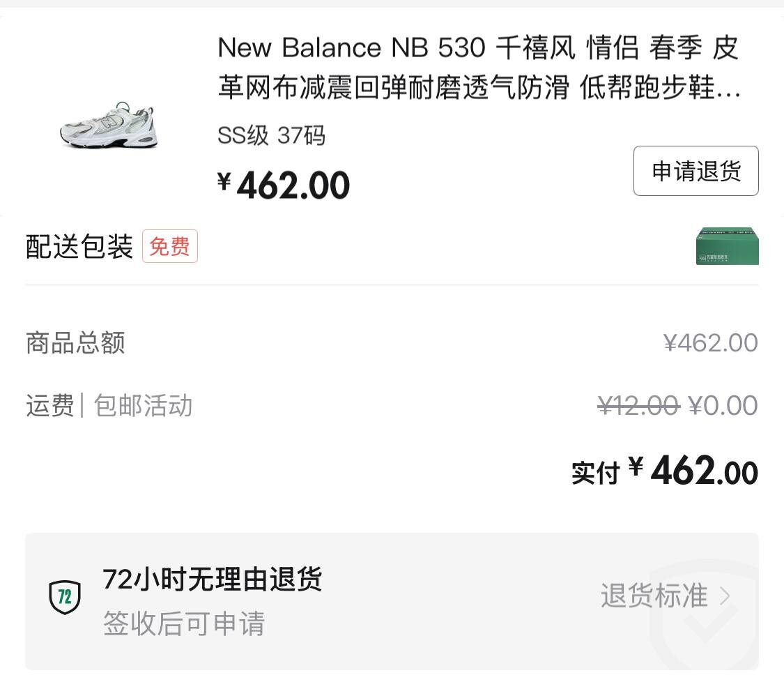Click the 商品总额 row label
The image size is (784, 675).
75,343
